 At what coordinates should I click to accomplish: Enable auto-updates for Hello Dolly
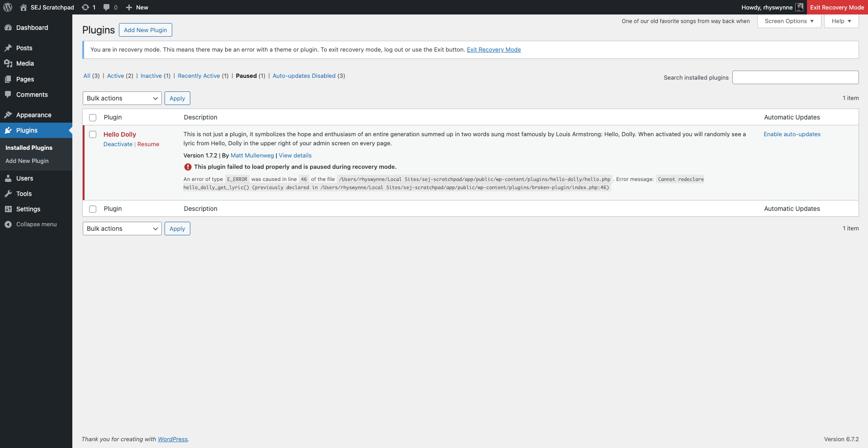click(792, 134)
